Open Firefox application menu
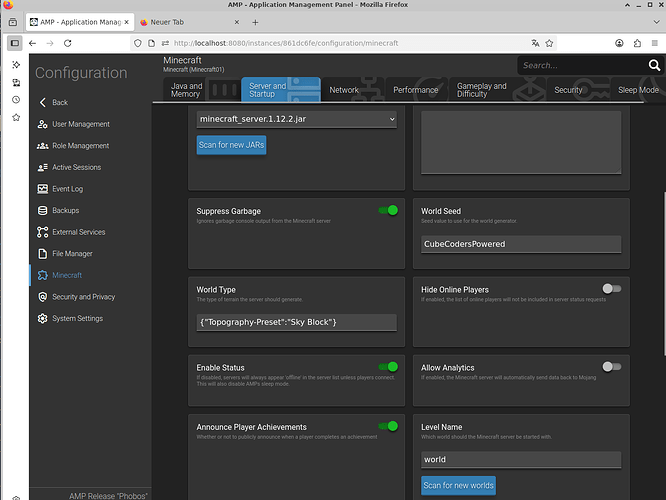Image resolution: width=666 pixels, height=500 pixels. [655, 43]
